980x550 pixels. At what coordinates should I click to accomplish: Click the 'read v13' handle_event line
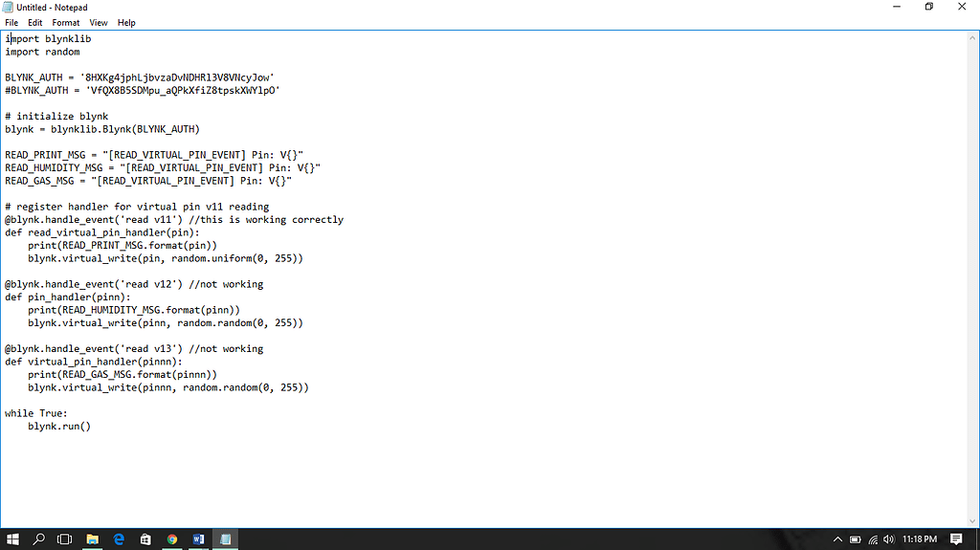click(x=134, y=349)
